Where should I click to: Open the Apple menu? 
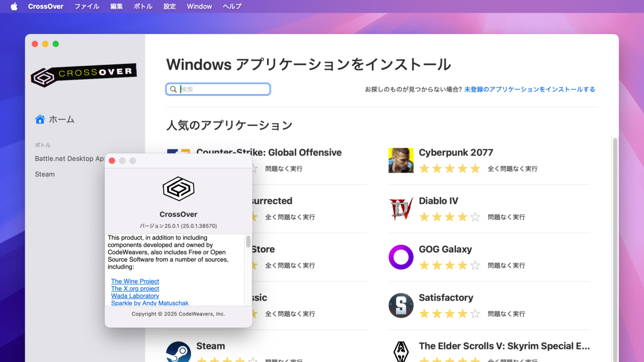[x=14, y=7]
